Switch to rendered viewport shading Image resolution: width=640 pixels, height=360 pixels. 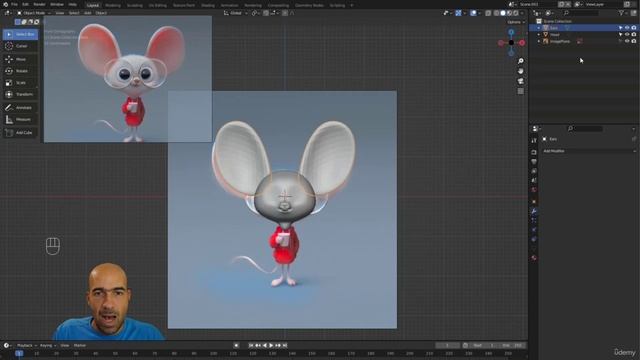click(516, 13)
